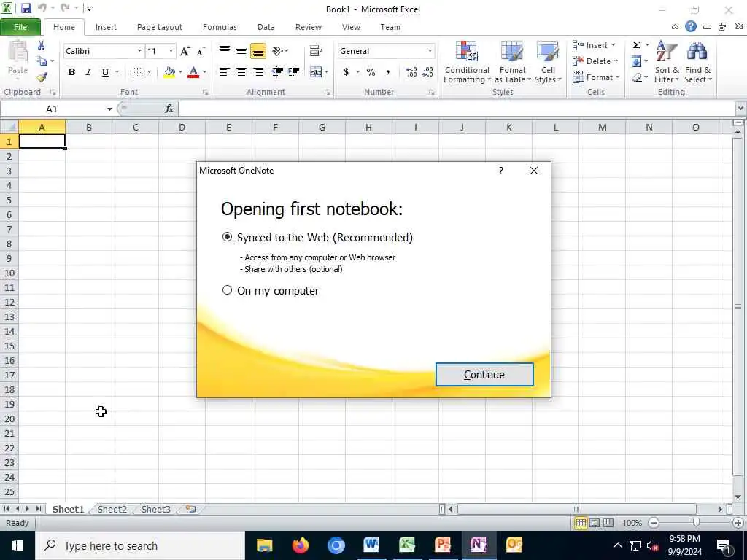Apply Comma Style format
The width and height of the screenshot is (747, 560).
tap(388, 72)
